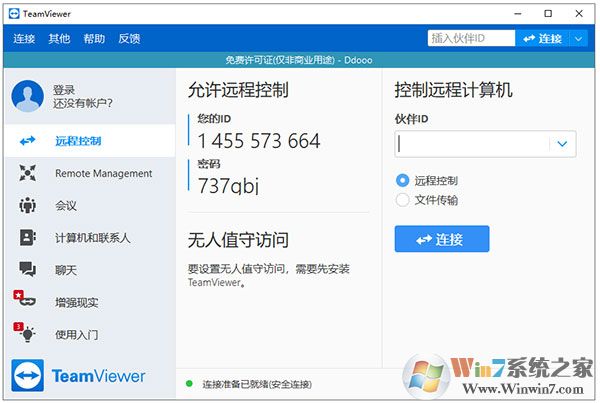This screenshot has width=600, height=403.
Task: Maximize the TeamViewer window
Action: tap(548, 14)
